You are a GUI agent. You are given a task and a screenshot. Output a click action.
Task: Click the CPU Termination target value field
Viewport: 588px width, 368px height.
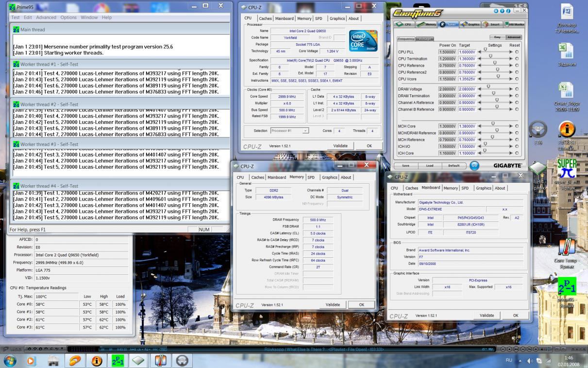(466, 58)
